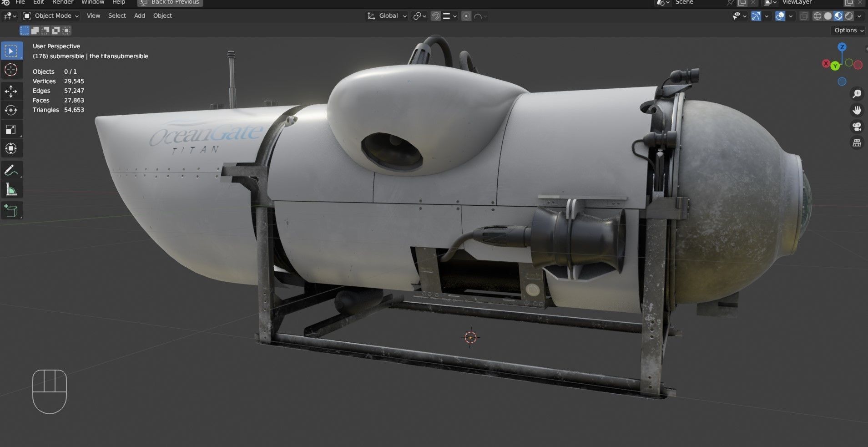Click the zoom view magnifier icon
This screenshot has width=868, height=447.
tap(857, 94)
